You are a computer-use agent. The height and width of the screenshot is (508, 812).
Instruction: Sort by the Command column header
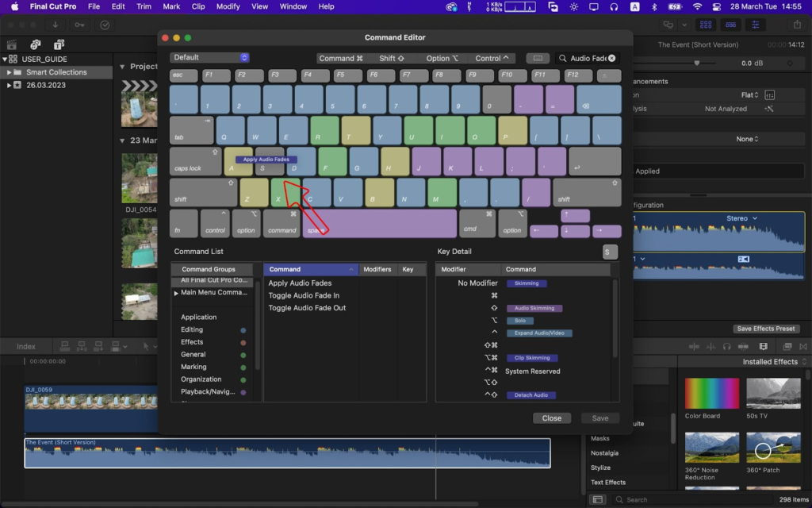(x=311, y=270)
